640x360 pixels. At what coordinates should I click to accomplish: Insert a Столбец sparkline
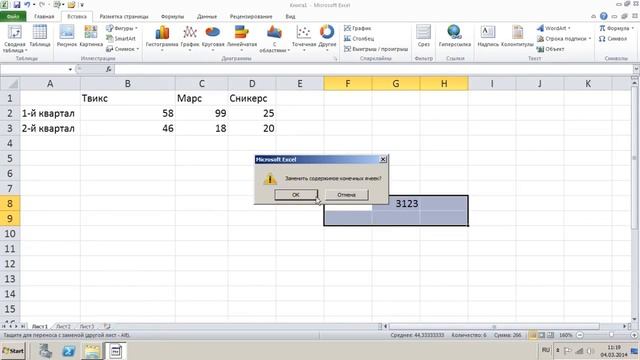click(359, 38)
